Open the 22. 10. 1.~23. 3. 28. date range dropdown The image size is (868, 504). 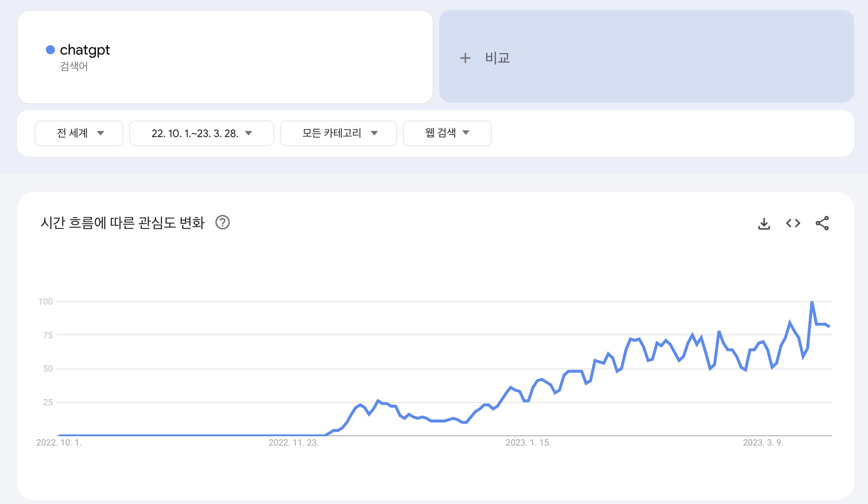(x=201, y=133)
